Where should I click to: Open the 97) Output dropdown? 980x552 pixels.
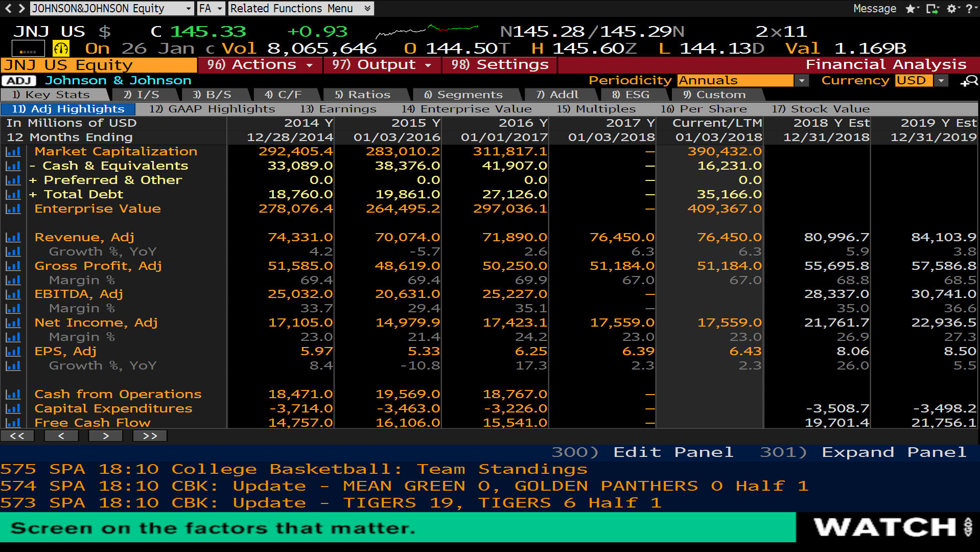click(x=383, y=65)
